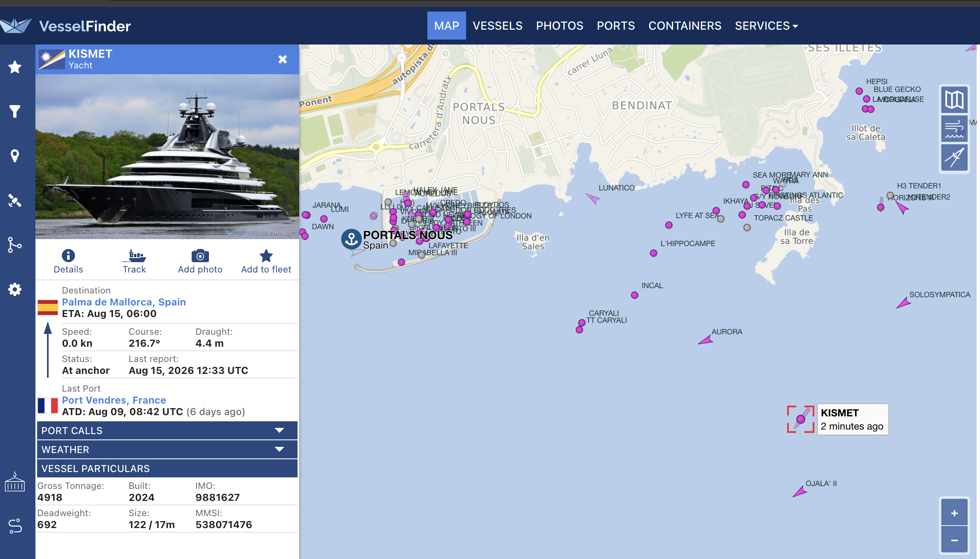Screen dimensions: 980x559
Task: Click the KISMET yacht photo
Action: [167, 157]
